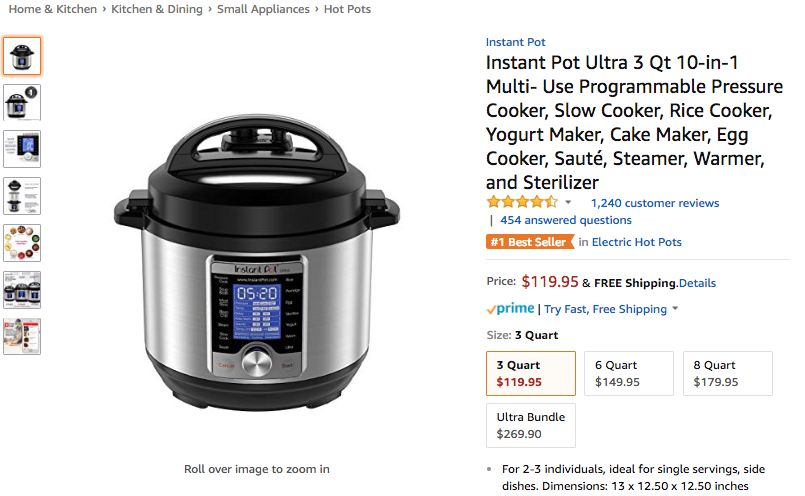This screenshot has width=805, height=496.
Task: Click the star rating icons
Action: click(x=522, y=202)
